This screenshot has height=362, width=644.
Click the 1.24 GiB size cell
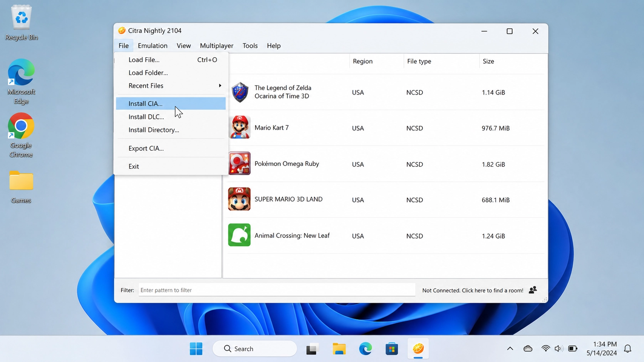493,236
